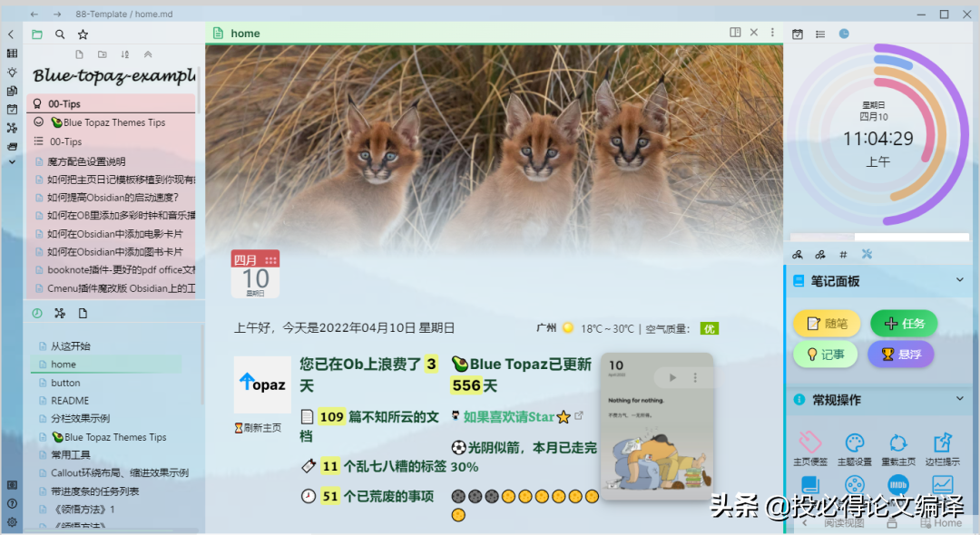Open the calendar icon in top-right toolbar

[x=798, y=34]
